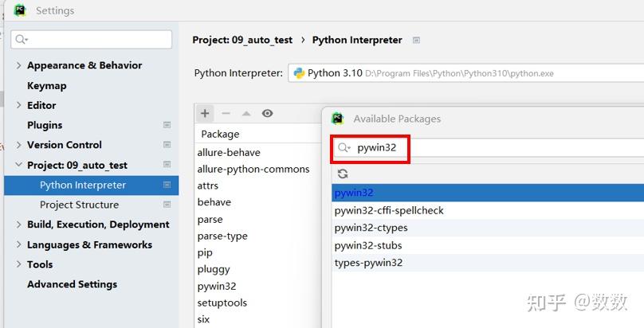Select Keymap in settings tree
644x328 pixels.
click(x=47, y=85)
